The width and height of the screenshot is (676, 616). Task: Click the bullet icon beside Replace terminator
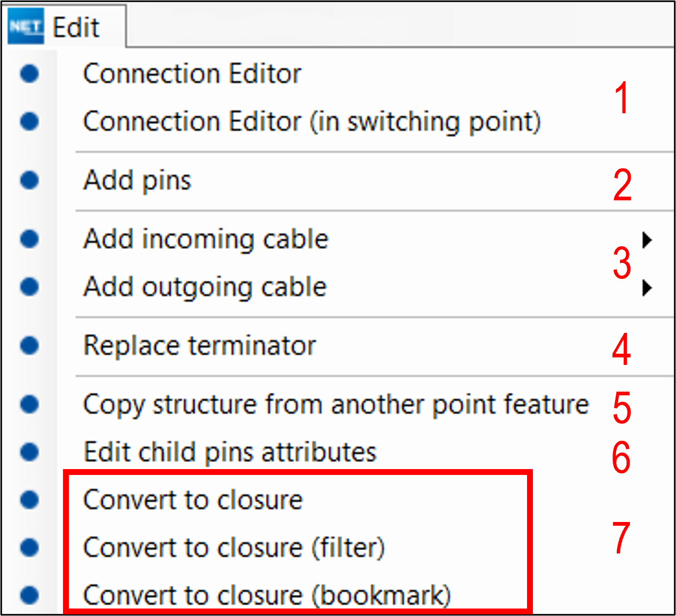[x=30, y=346]
